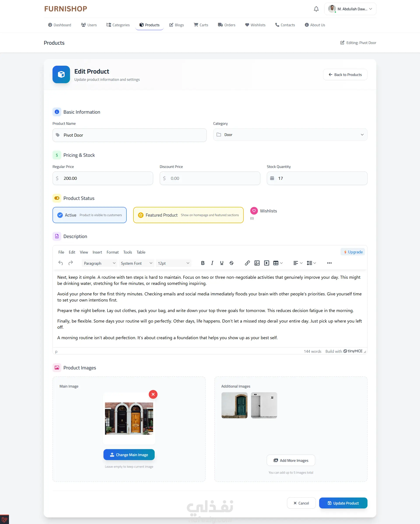Viewport: 420px width, 524px height.
Task: Toggle the Featured Product option
Action: (188, 215)
